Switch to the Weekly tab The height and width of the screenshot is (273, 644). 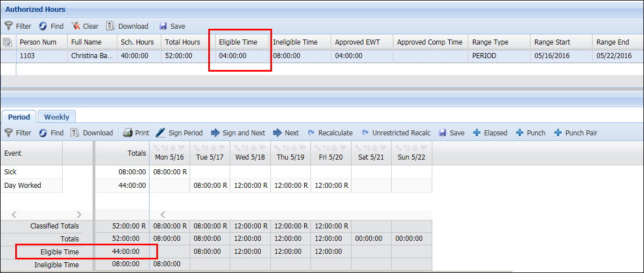tap(56, 117)
